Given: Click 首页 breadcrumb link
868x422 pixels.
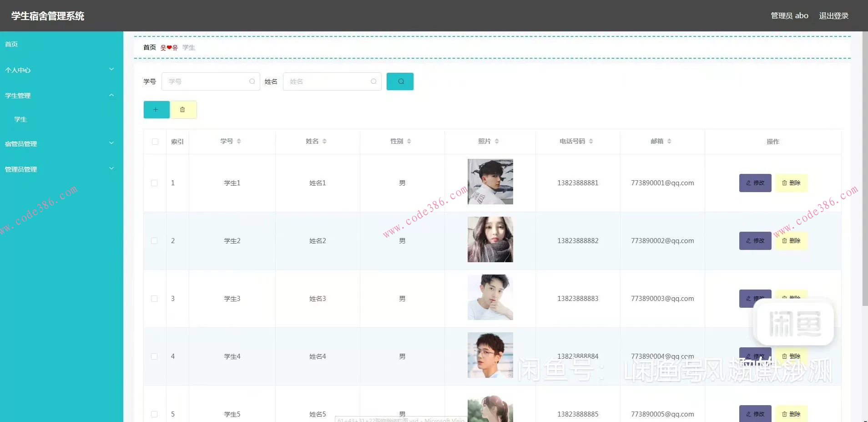Looking at the screenshot, I should tap(150, 47).
